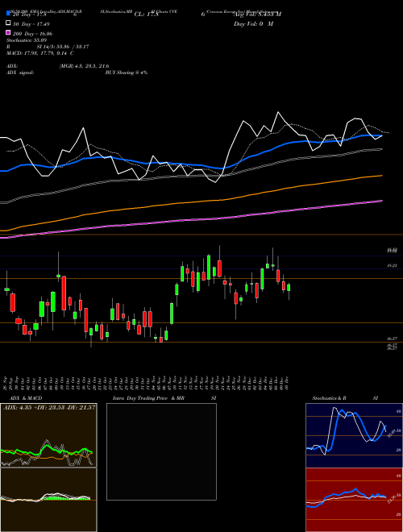
Task: Click the 'Avg Vol: 3.453 M' label
Action: (x=257, y=14)
